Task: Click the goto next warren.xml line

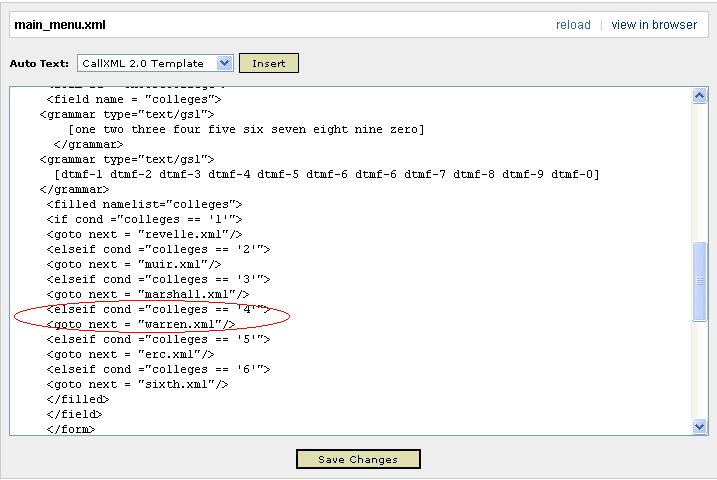Action: coord(141,325)
